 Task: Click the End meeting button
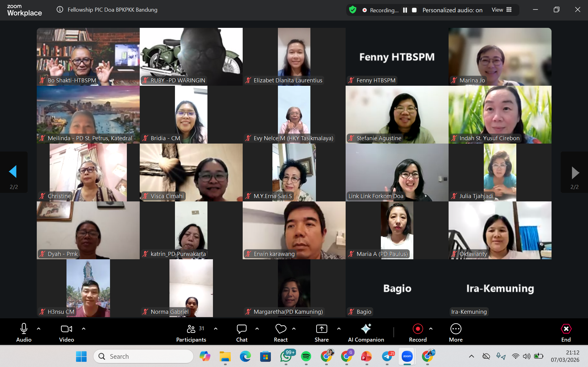point(566,332)
